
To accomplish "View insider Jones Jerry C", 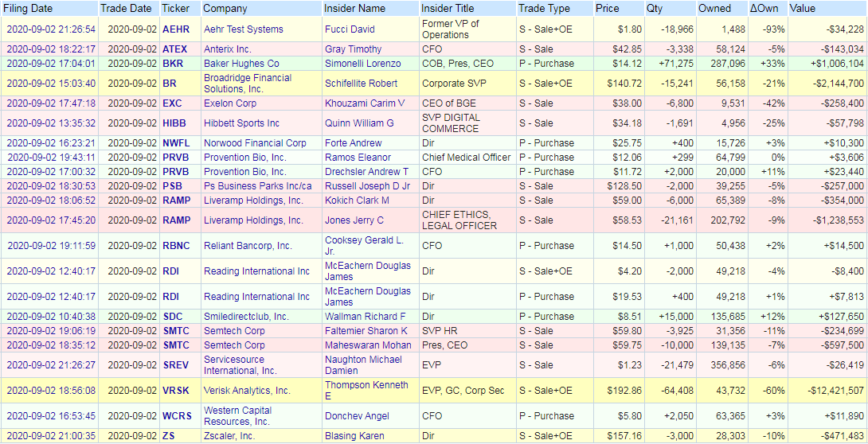I will (354, 220).
